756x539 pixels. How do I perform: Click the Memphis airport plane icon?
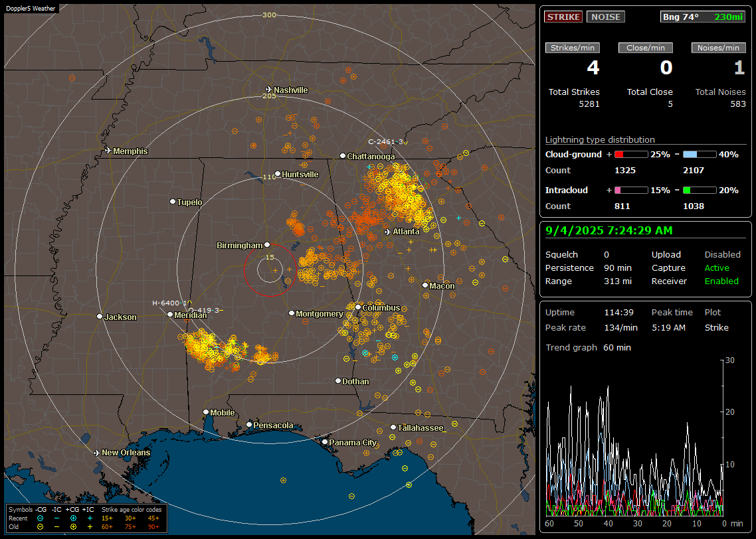108,151
